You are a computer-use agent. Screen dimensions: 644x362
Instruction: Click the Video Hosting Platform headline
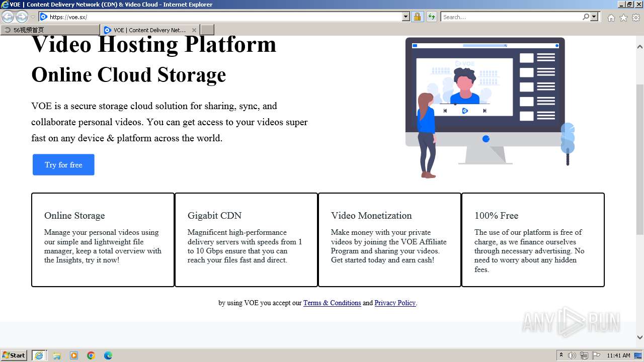click(x=153, y=44)
